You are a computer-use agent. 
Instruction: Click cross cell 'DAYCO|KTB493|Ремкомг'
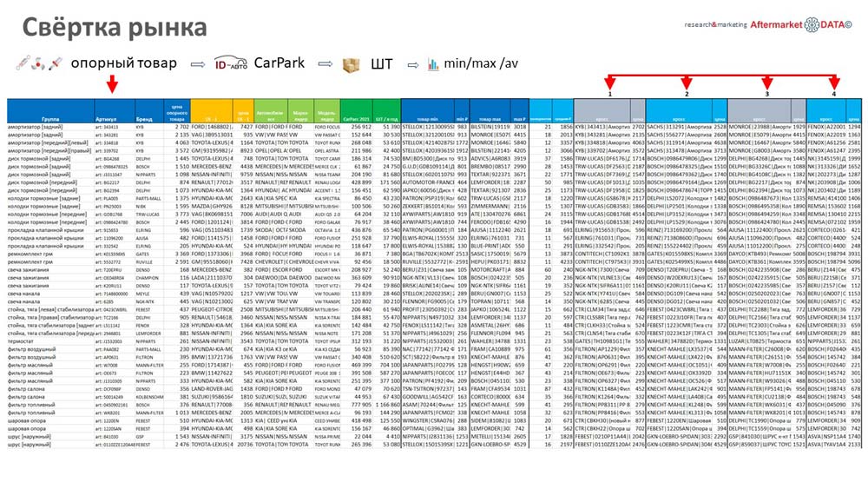coord(759,254)
